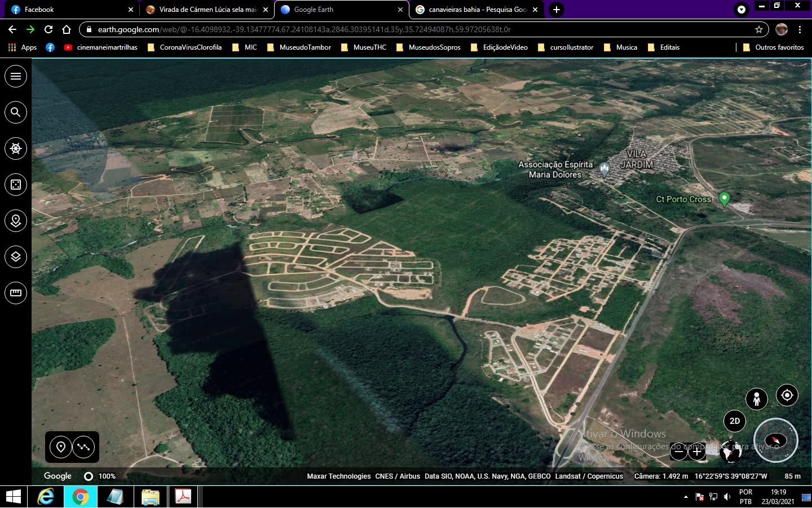The height and width of the screenshot is (508, 812).
Task: Show hidden system tray icons
Action: click(x=686, y=497)
